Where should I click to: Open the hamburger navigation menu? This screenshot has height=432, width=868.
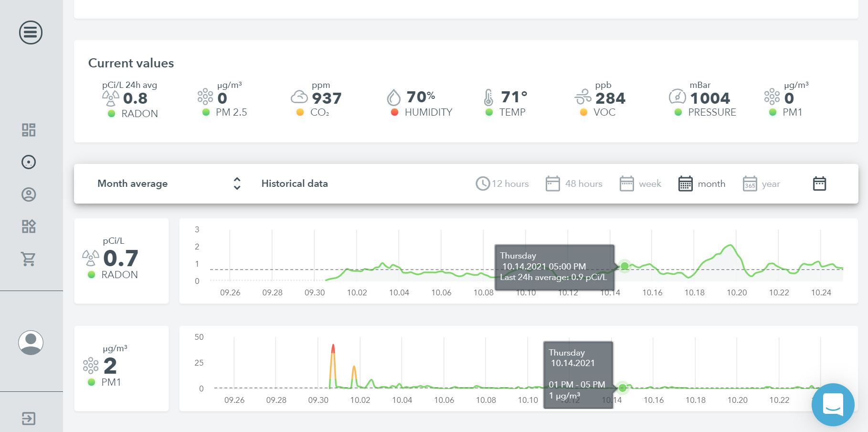tap(30, 33)
